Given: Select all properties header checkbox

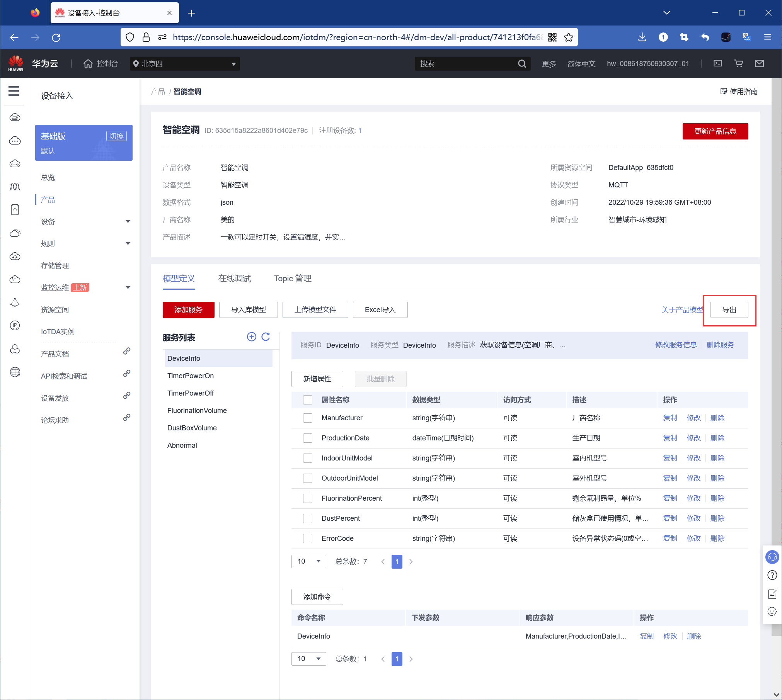Looking at the screenshot, I should (308, 400).
